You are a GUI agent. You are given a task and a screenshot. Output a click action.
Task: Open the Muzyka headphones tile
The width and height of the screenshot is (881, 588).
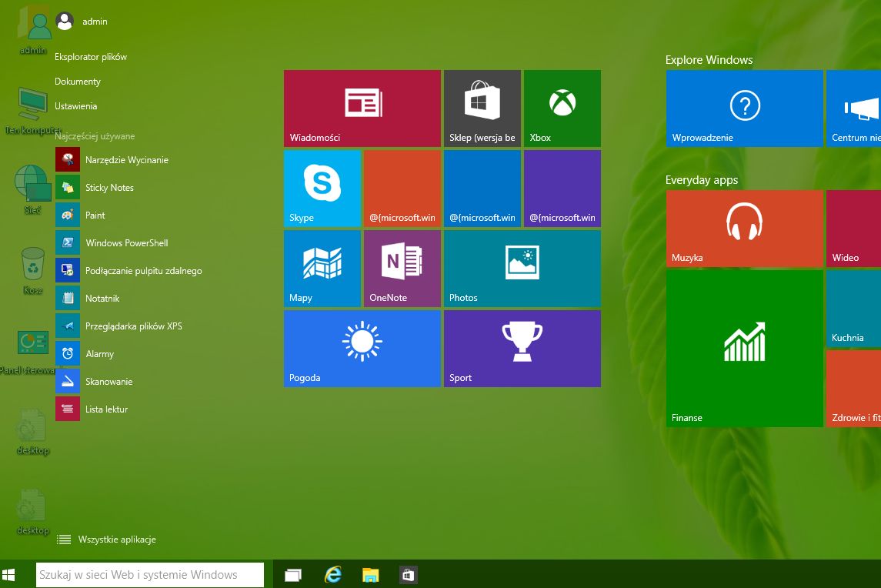pos(745,229)
